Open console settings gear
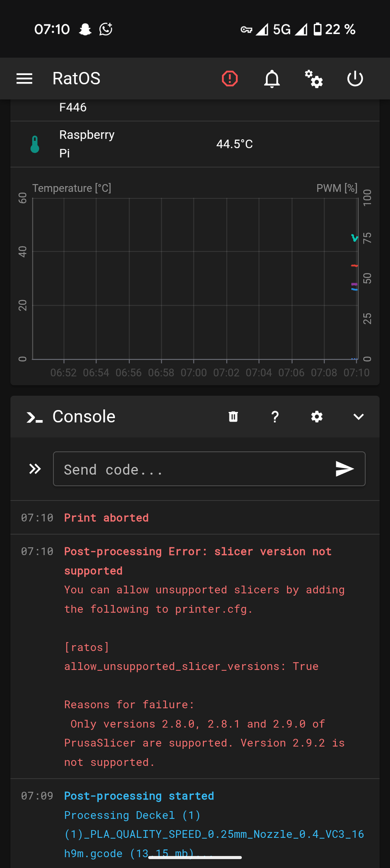390x868 pixels. pyautogui.click(x=317, y=417)
